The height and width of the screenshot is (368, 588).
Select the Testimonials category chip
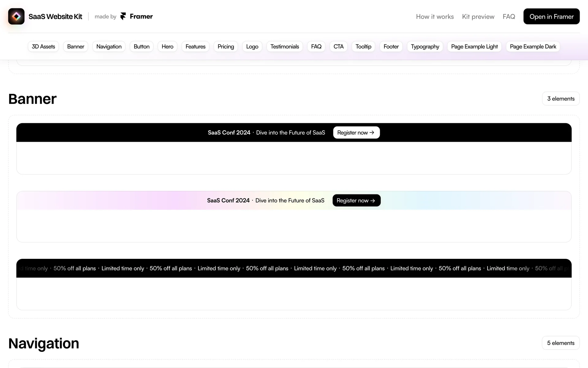285,47
